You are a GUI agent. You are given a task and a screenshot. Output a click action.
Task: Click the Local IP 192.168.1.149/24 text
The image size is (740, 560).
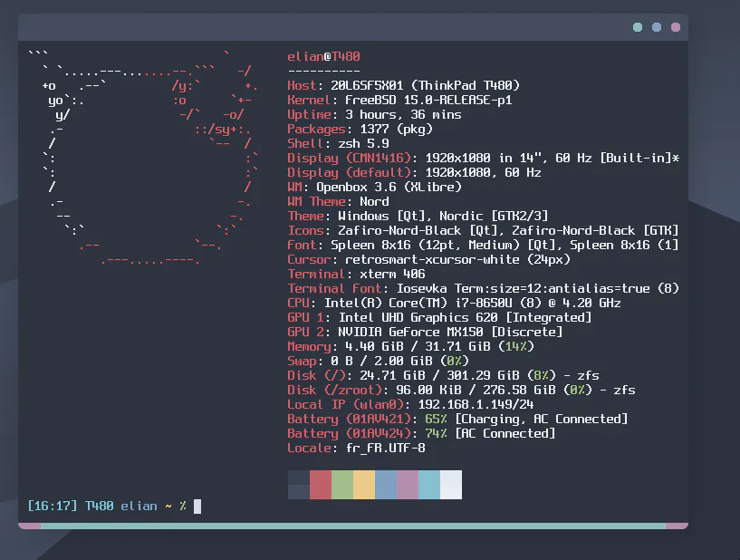pyautogui.click(x=410, y=405)
